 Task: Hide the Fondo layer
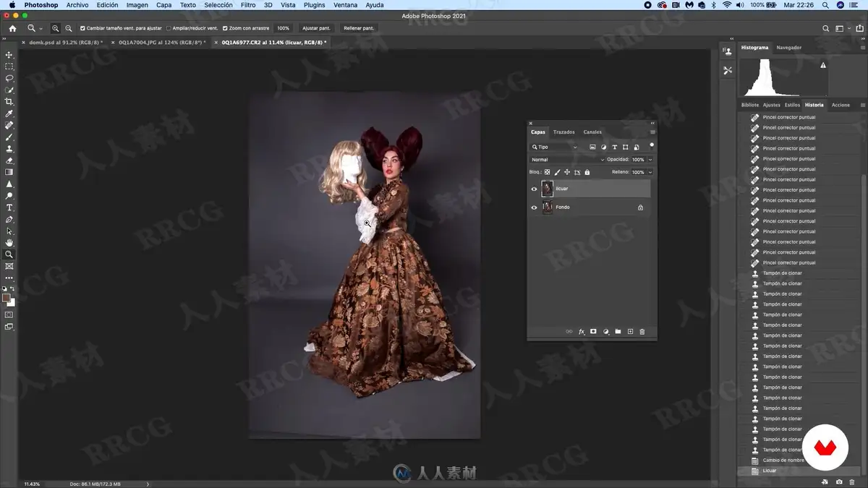point(535,207)
